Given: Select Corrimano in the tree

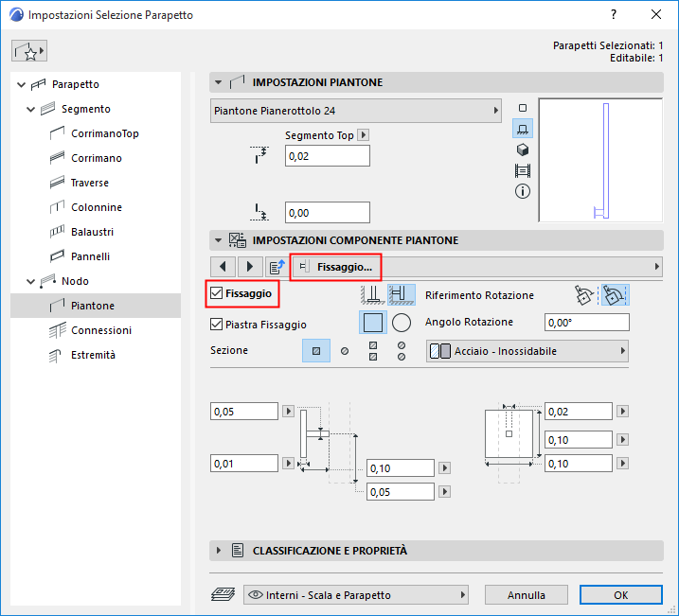Looking at the screenshot, I should coord(97,158).
